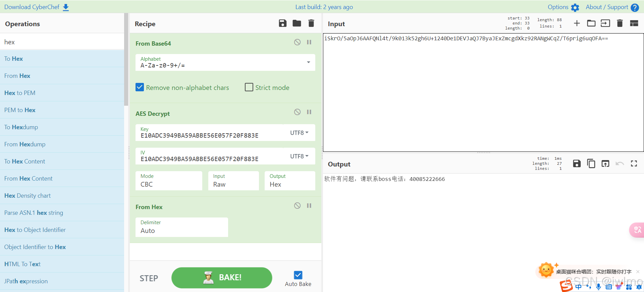Copy raw output to clipboard
This screenshot has width=644, height=292.
tap(591, 163)
